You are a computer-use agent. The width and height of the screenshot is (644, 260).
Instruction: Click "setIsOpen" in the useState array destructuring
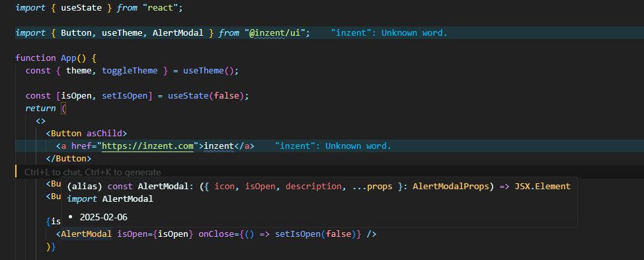point(124,96)
